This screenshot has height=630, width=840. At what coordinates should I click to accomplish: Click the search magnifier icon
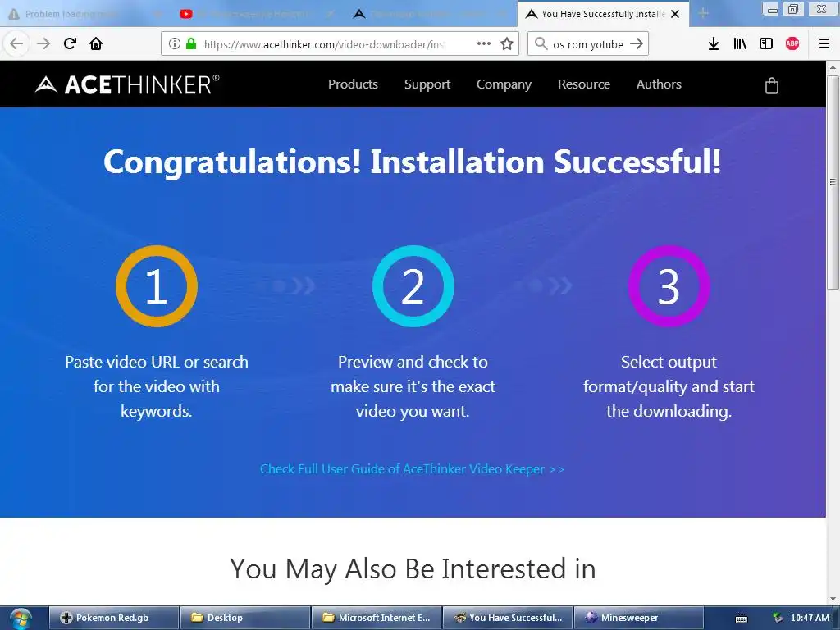[541, 44]
